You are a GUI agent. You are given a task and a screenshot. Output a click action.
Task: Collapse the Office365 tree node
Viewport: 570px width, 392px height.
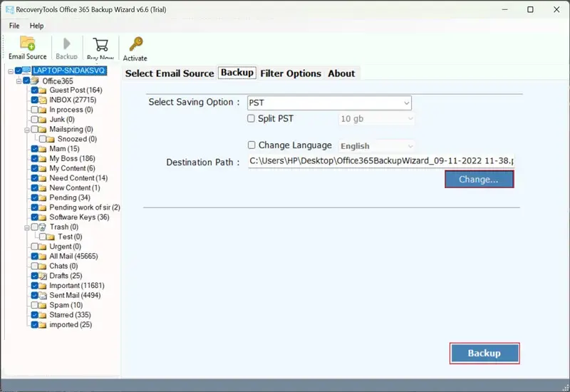coord(19,81)
